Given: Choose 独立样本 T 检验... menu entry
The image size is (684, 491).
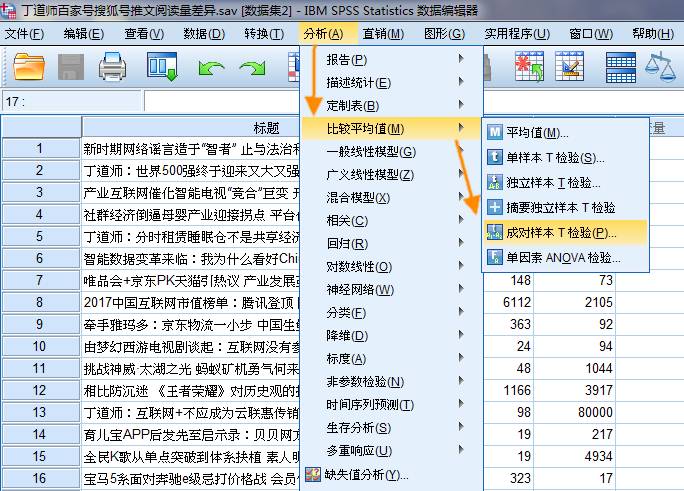Looking at the screenshot, I should tap(565, 182).
